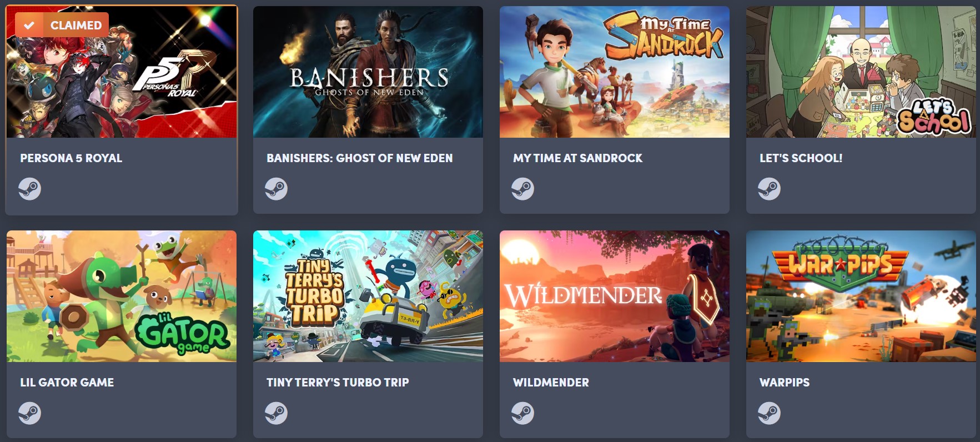This screenshot has width=980, height=442.
Task: Open the Persona 5 Royal cover image
Action: (122, 72)
